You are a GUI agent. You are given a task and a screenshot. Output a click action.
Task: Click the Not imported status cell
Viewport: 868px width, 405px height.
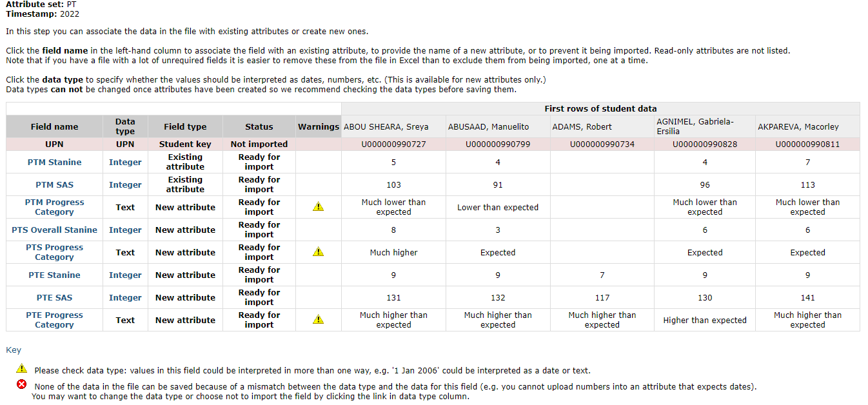[x=259, y=144]
